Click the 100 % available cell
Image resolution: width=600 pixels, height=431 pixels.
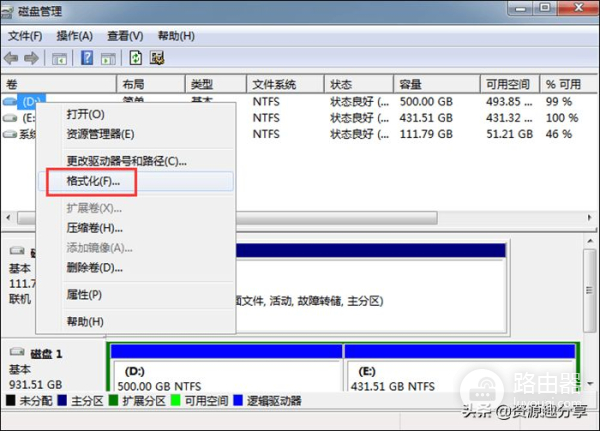(562, 118)
